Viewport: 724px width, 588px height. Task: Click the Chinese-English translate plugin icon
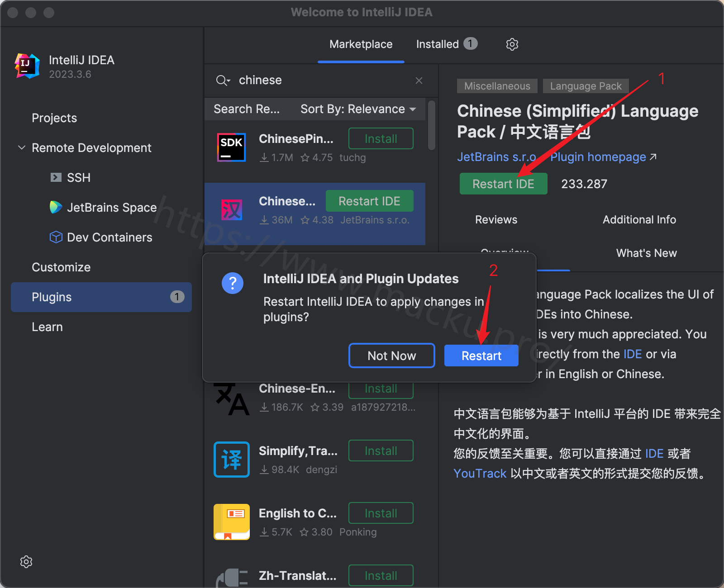(231, 399)
